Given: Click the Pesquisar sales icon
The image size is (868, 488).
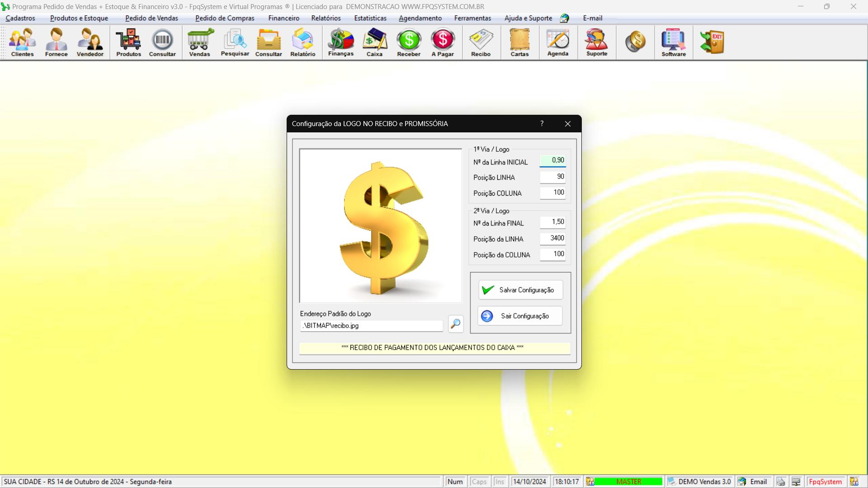Looking at the screenshot, I should click(235, 42).
